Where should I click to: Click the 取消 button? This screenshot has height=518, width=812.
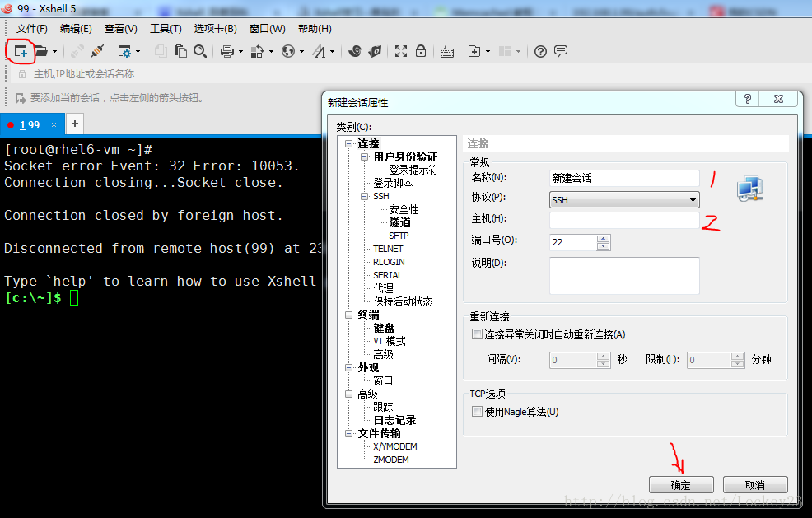755,485
